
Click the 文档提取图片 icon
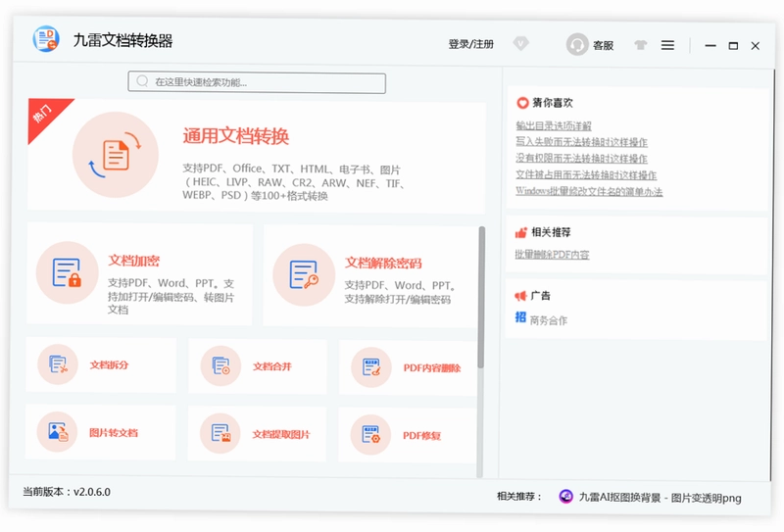pyautogui.click(x=220, y=433)
